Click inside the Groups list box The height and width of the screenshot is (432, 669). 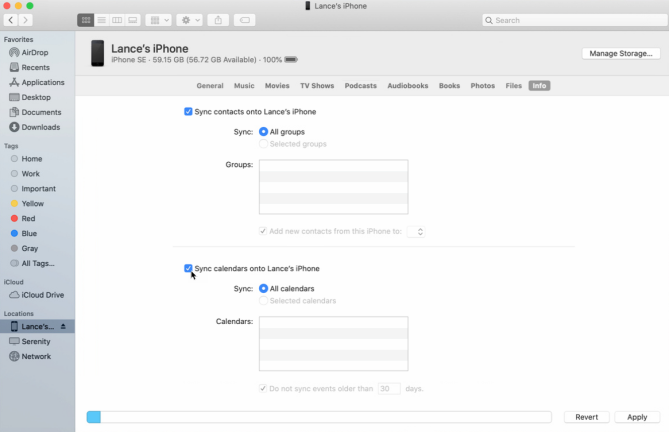(x=334, y=187)
